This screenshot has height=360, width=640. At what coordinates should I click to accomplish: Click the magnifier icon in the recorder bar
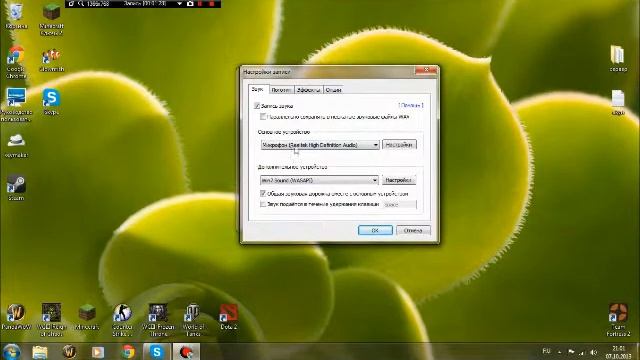pyautogui.click(x=81, y=4)
